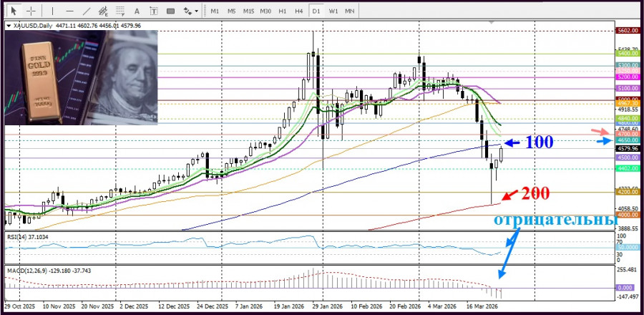Toggle the M15 timeframe button

click(x=248, y=11)
